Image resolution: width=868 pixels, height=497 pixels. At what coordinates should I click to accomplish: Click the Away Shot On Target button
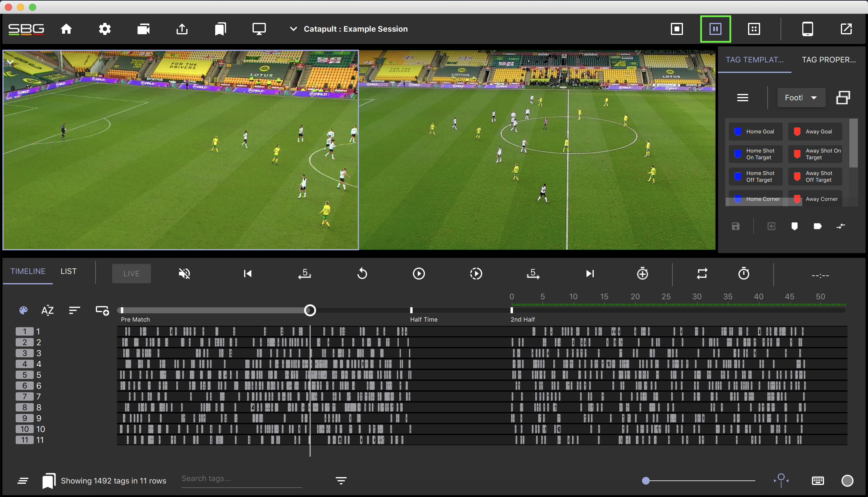[x=815, y=154]
